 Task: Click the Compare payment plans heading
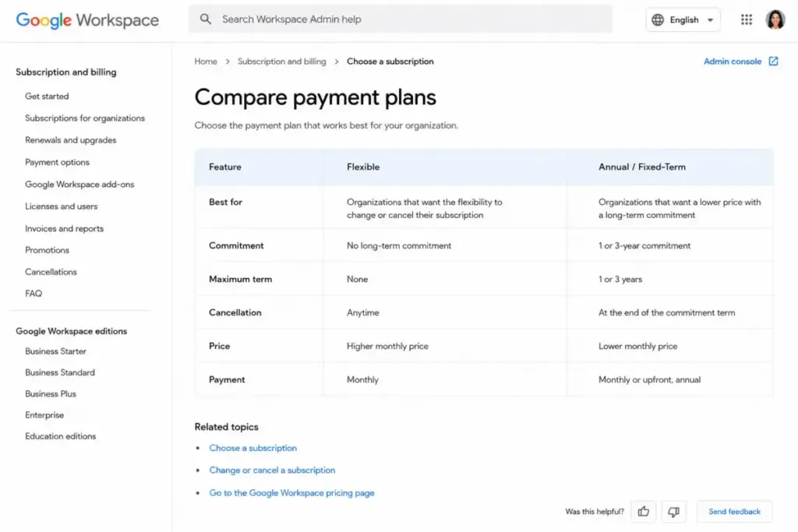tap(315, 97)
